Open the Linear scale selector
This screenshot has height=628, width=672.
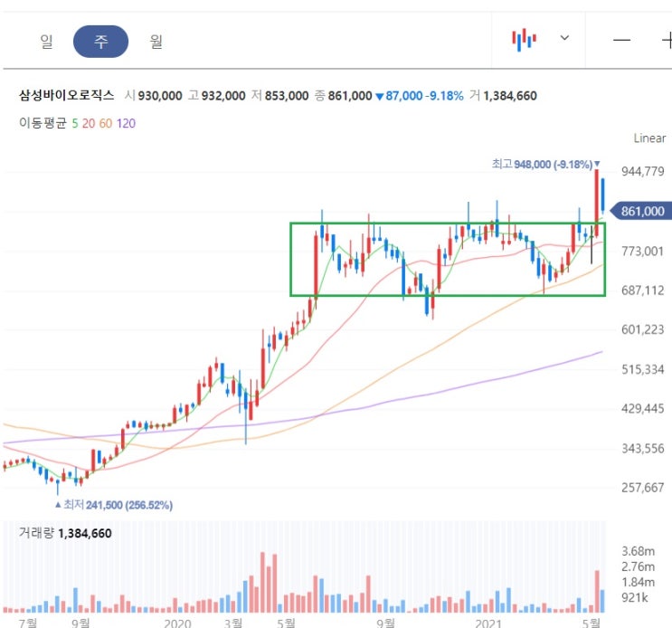click(x=649, y=138)
